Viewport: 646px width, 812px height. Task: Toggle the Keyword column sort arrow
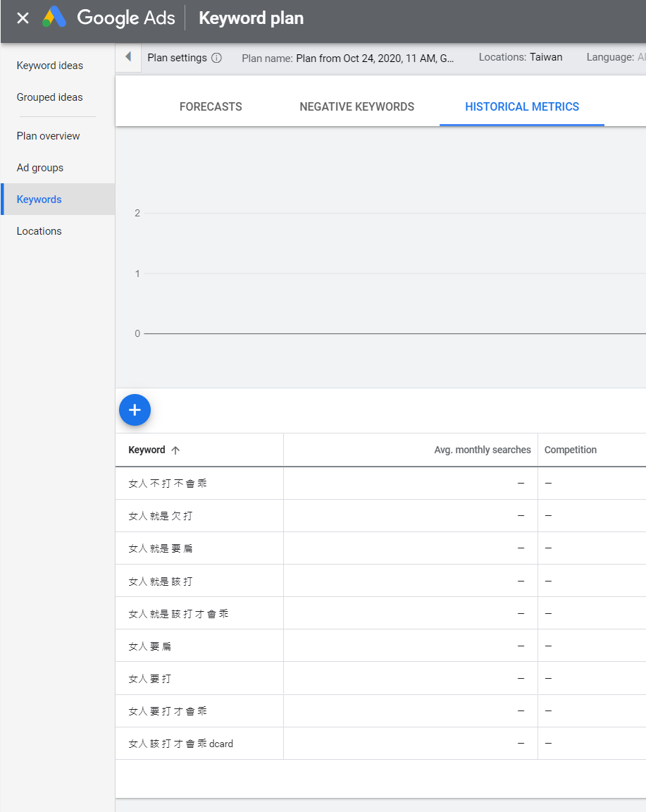(x=175, y=450)
